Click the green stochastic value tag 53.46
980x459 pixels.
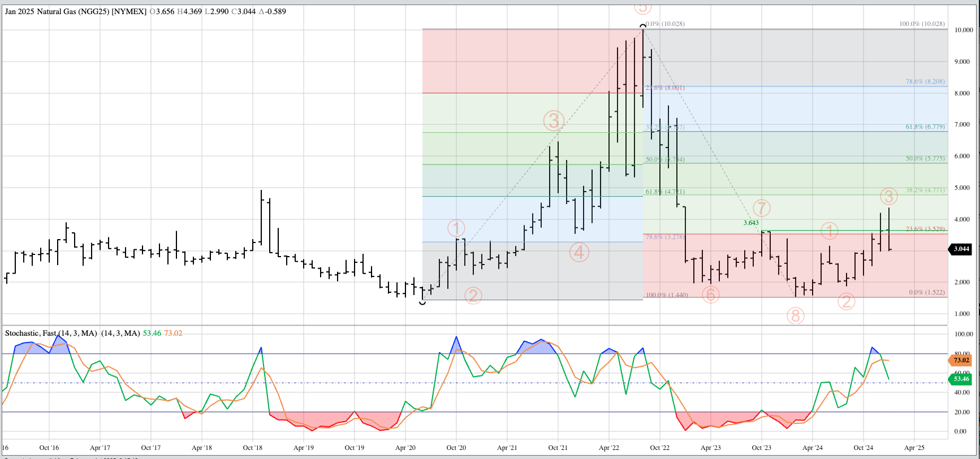click(x=961, y=379)
